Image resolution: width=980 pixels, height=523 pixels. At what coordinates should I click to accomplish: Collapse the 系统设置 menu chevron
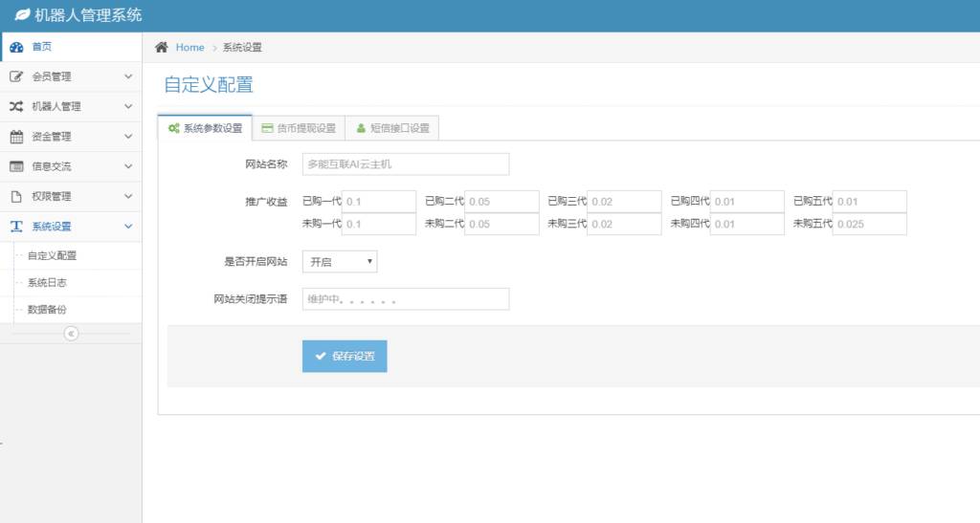128,227
